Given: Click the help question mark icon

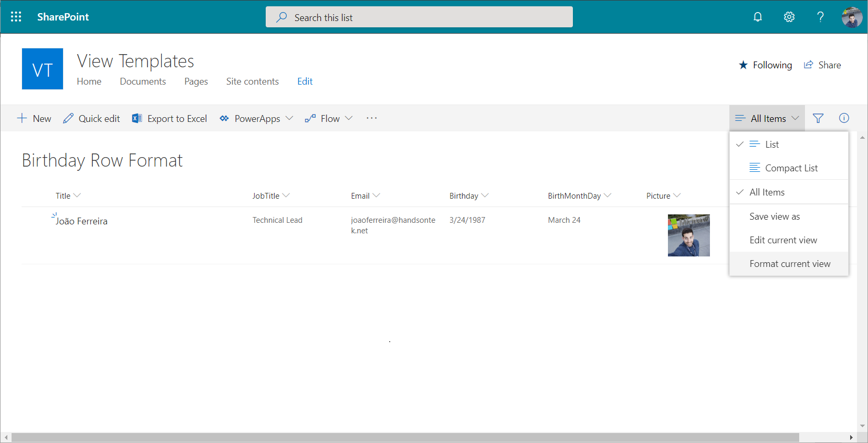Looking at the screenshot, I should click(820, 17).
